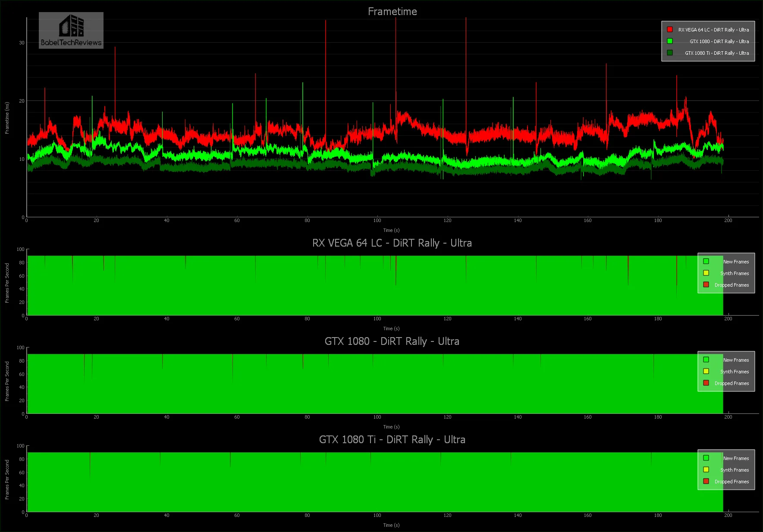Image resolution: width=763 pixels, height=532 pixels.
Task: Click Dropped Frames swatch in GTX 1080 chart legend
Action: (x=706, y=383)
